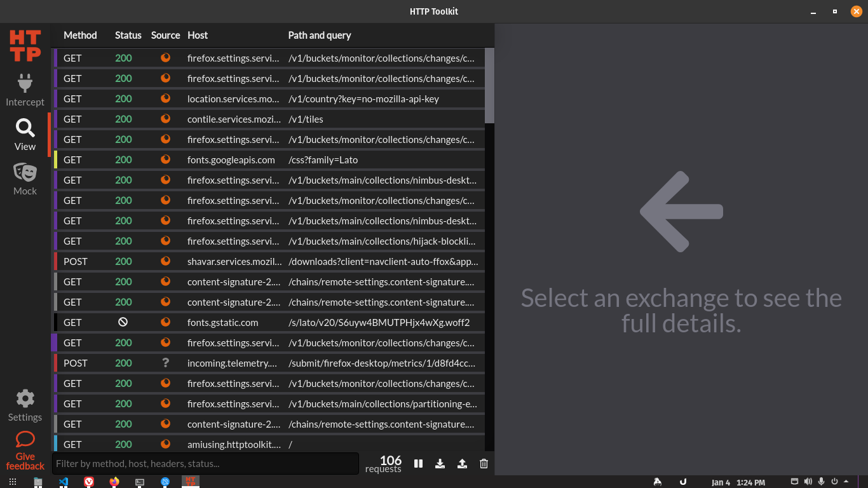Open the Intercept page

pyautogui.click(x=25, y=89)
